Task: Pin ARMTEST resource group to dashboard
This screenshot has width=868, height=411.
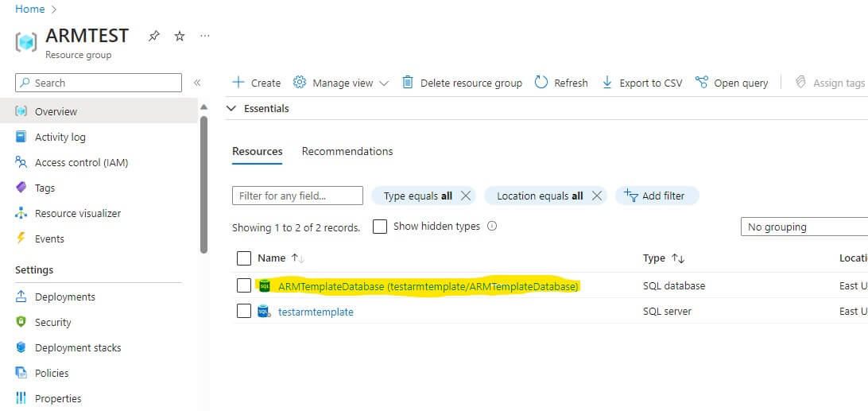Action: point(154,37)
